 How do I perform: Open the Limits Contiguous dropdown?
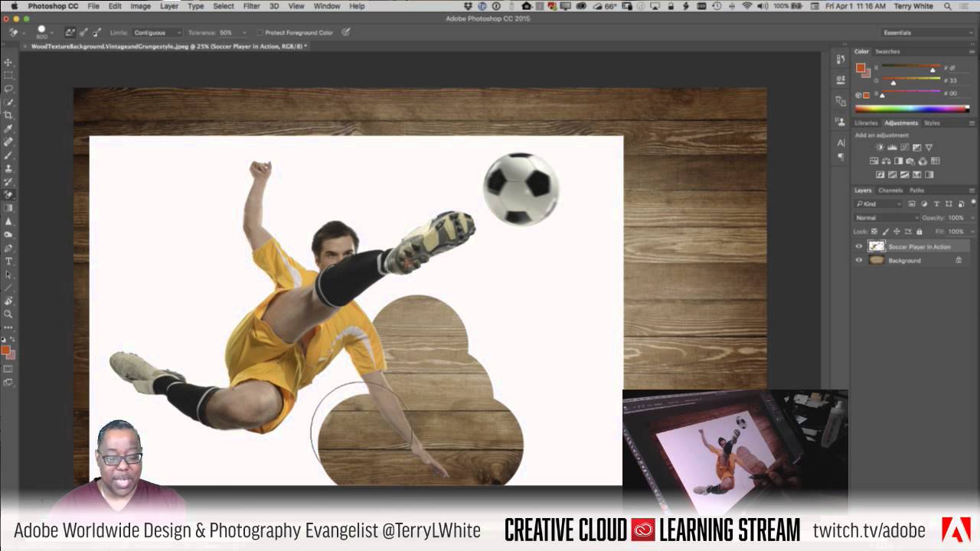click(x=157, y=33)
